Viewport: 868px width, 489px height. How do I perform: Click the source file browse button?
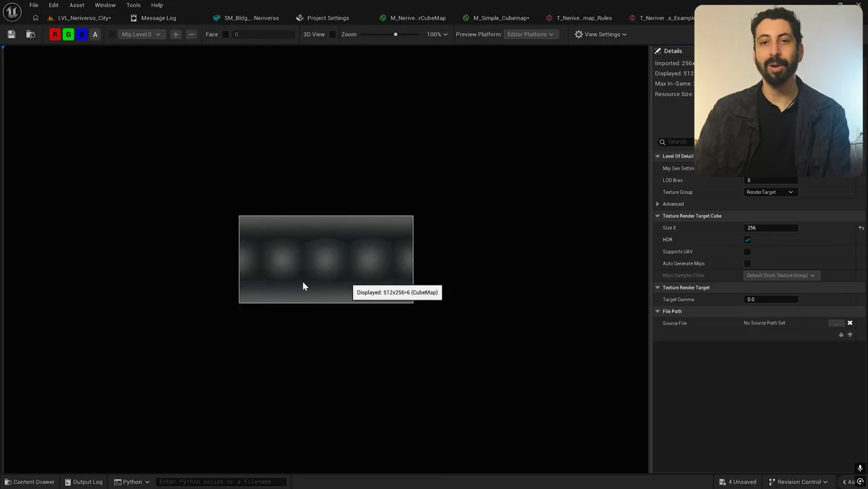(x=836, y=323)
